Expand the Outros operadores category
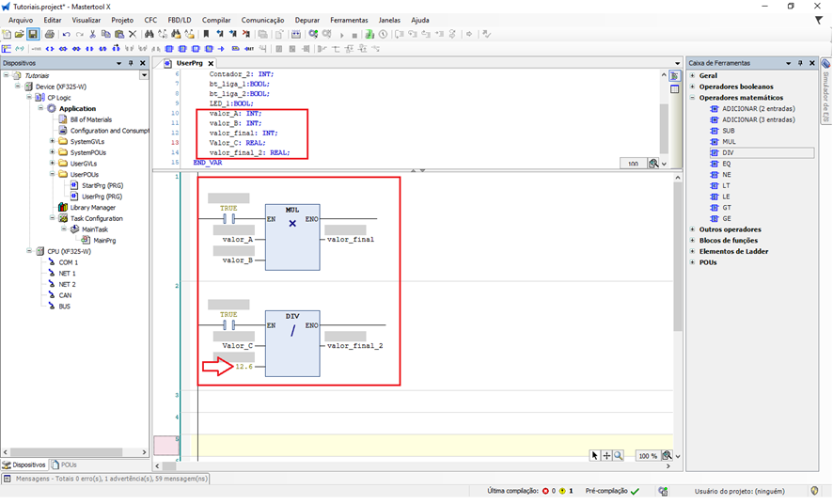 (x=693, y=229)
